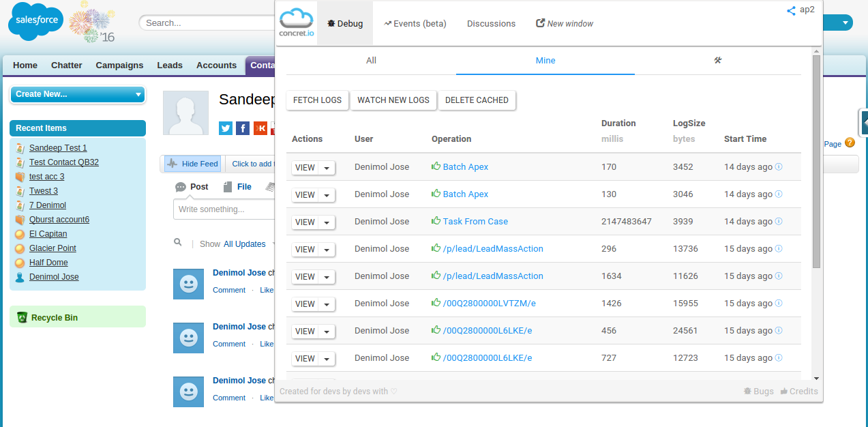
Task: Expand VIEW dropdown arrow in Task From Case row
Action: (327, 222)
